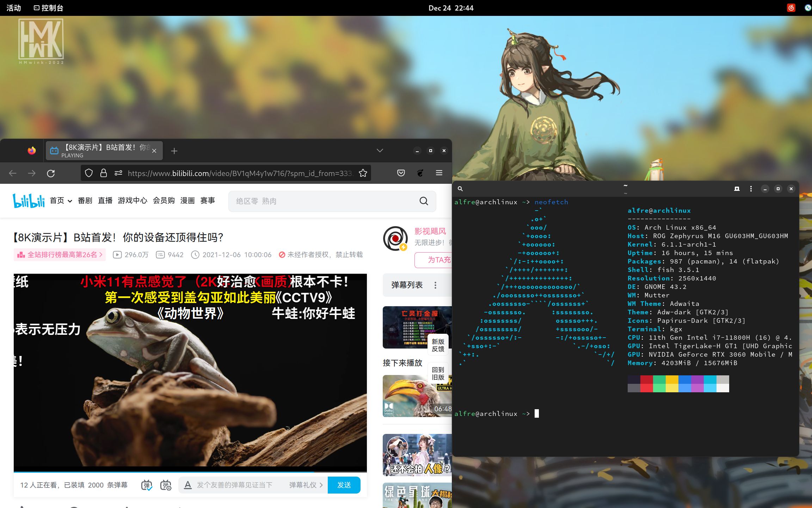Open the 亡灵打金服 ad thumbnail
812x508 pixels.
click(x=417, y=327)
